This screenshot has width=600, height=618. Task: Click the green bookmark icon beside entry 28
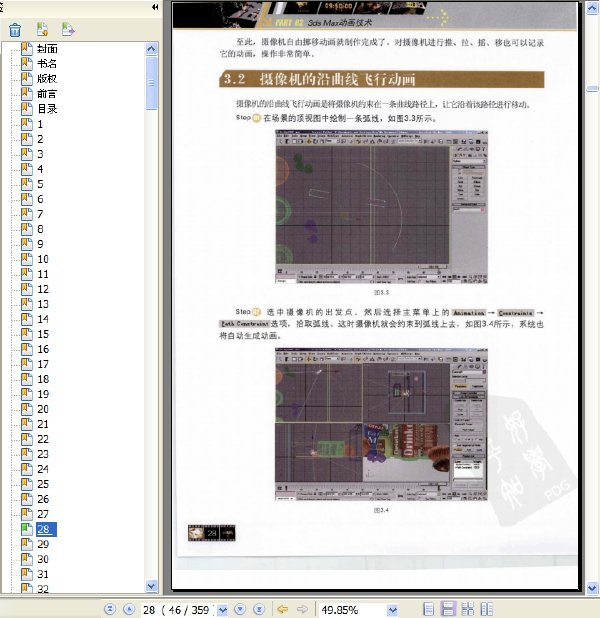[27, 528]
